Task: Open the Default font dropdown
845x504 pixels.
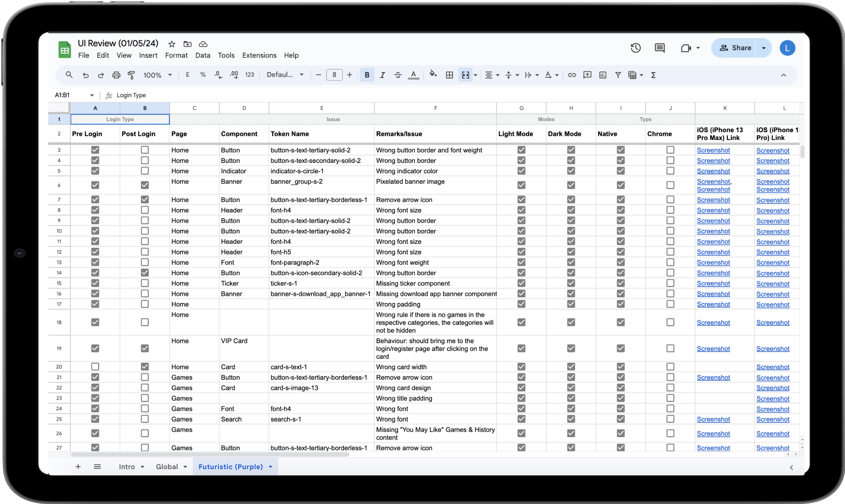Action: (x=285, y=75)
